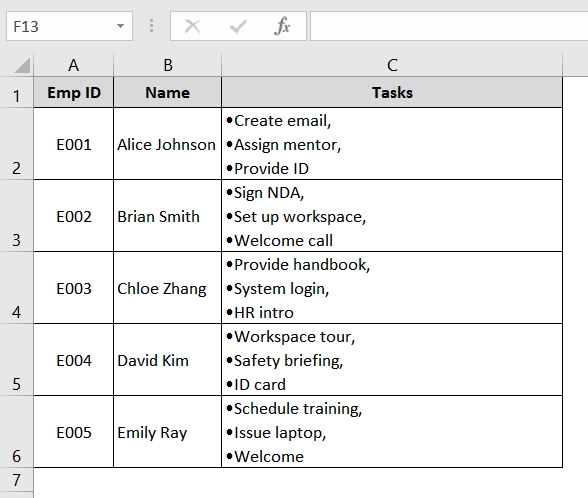588x498 pixels.
Task: Click the Cancel X icon in formula bar
Action: (x=193, y=26)
